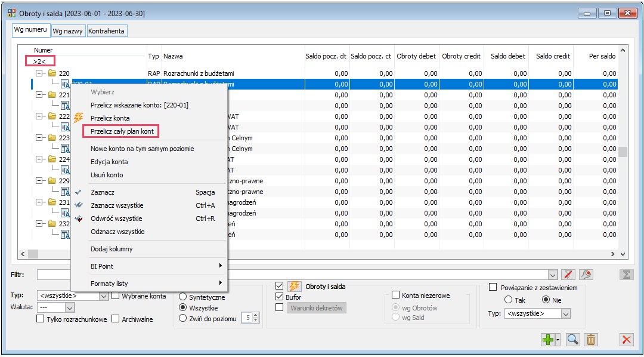
Task: Check Powiązanie z zestawieniem
Action: 493,288
